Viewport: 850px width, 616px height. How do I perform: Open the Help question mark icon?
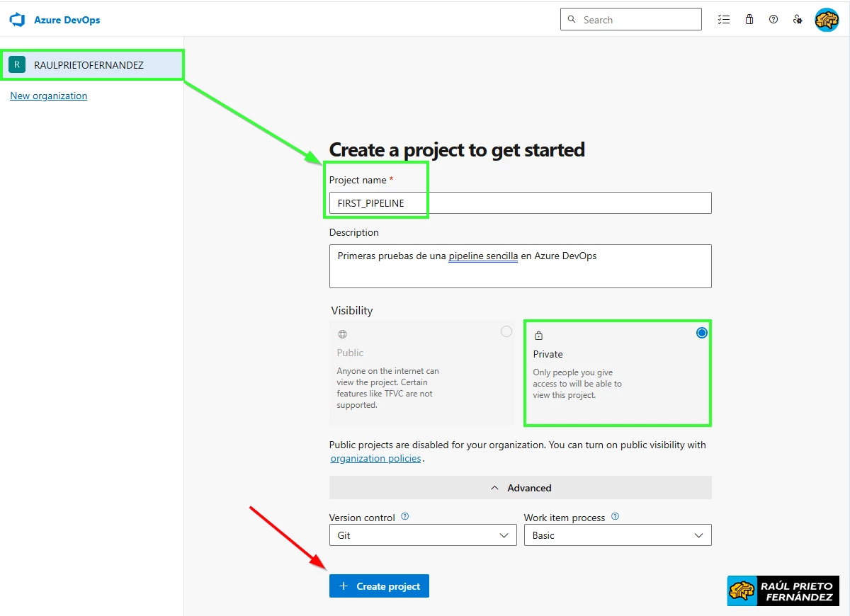[x=773, y=19]
